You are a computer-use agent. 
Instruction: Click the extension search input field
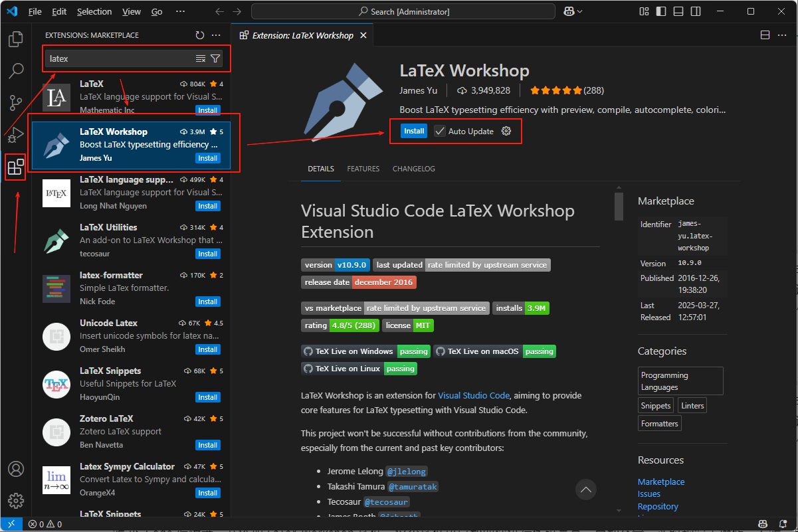(x=120, y=59)
